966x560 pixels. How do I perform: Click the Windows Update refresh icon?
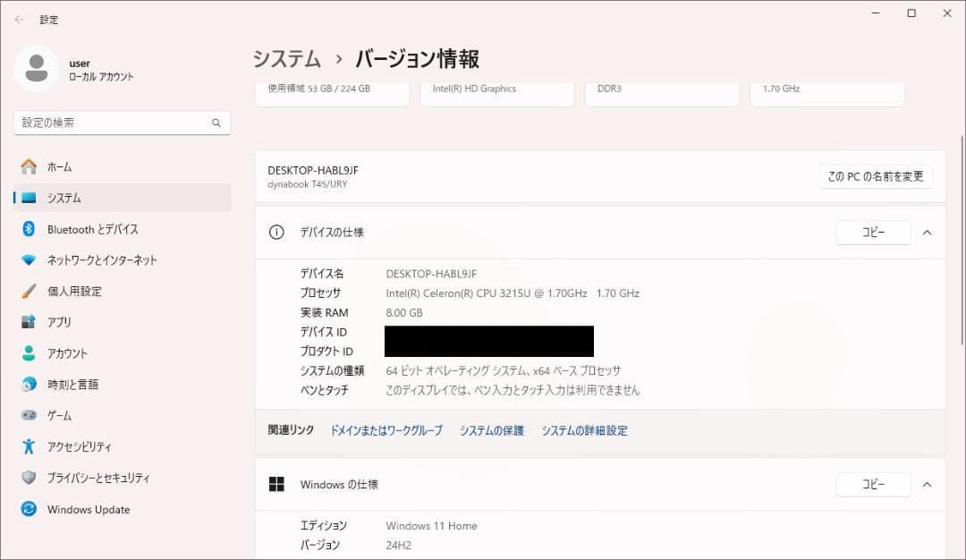pyautogui.click(x=29, y=509)
